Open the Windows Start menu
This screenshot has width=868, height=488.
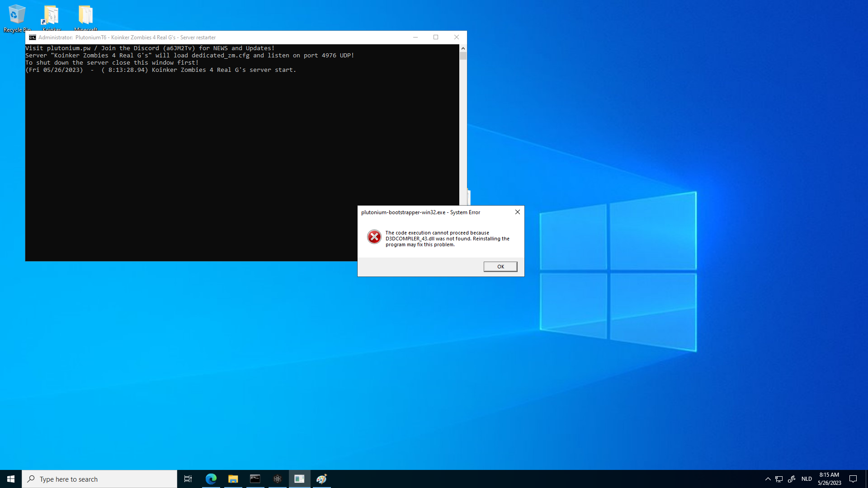tap(11, 479)
